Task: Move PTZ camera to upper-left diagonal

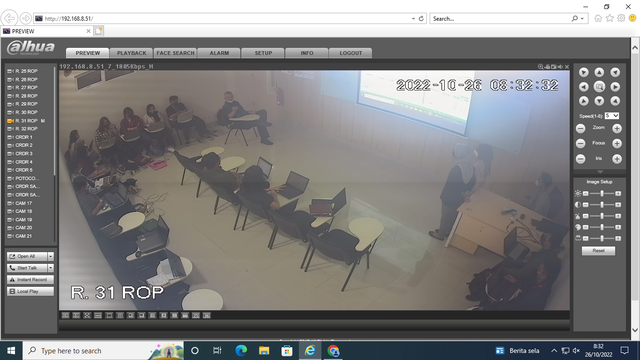Action: pyautogui.click(x=584, y=72)
